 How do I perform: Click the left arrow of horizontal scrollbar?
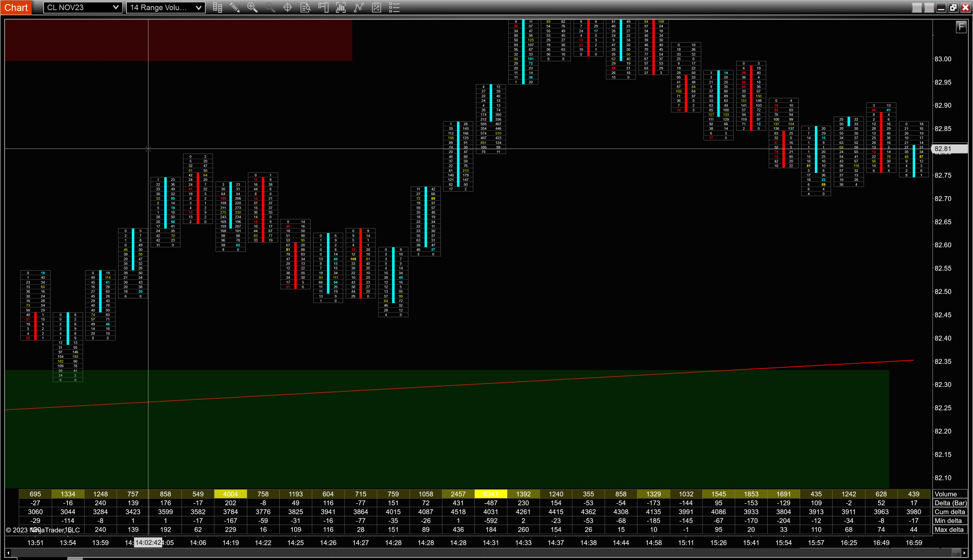click(x=8, y=553)
